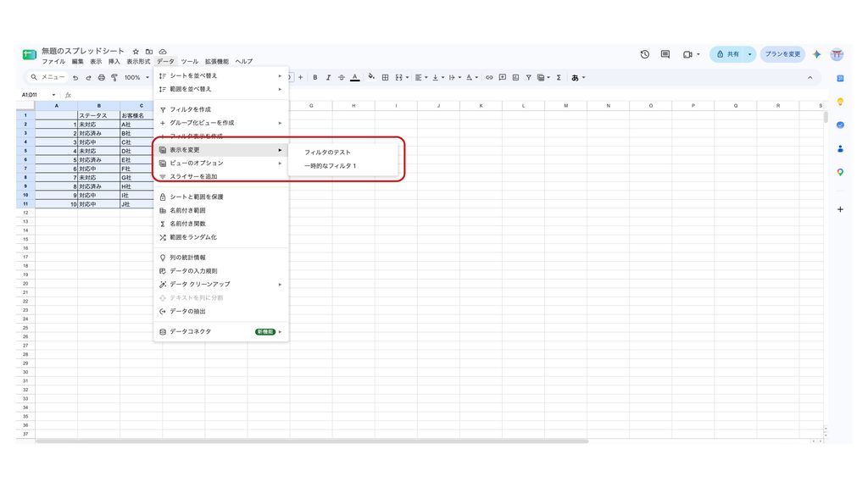Click the Gemini sparkle icon
Screen dimensions: 868x488
point(816,54)
